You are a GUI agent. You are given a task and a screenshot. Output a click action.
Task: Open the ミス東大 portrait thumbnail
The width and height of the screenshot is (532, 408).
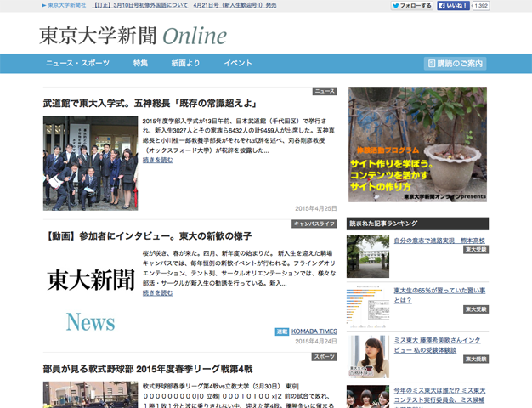point(368,356)
